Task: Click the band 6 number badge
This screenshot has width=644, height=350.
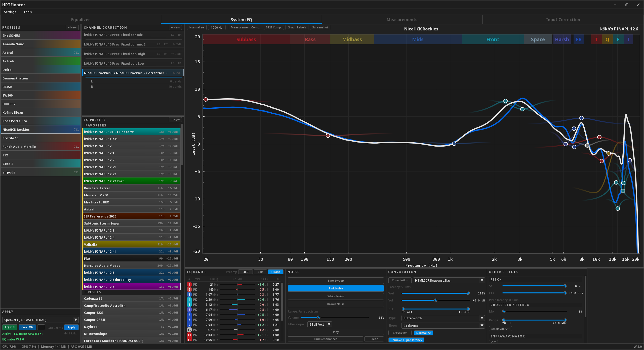Action: (189, 310)
